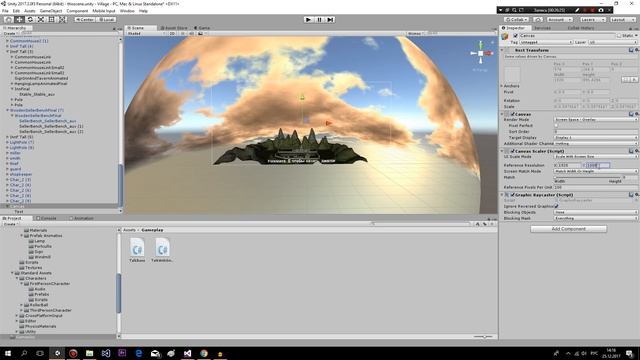Select the Move tool
This screenshot has width=640, height=360.
coord(19,20)
